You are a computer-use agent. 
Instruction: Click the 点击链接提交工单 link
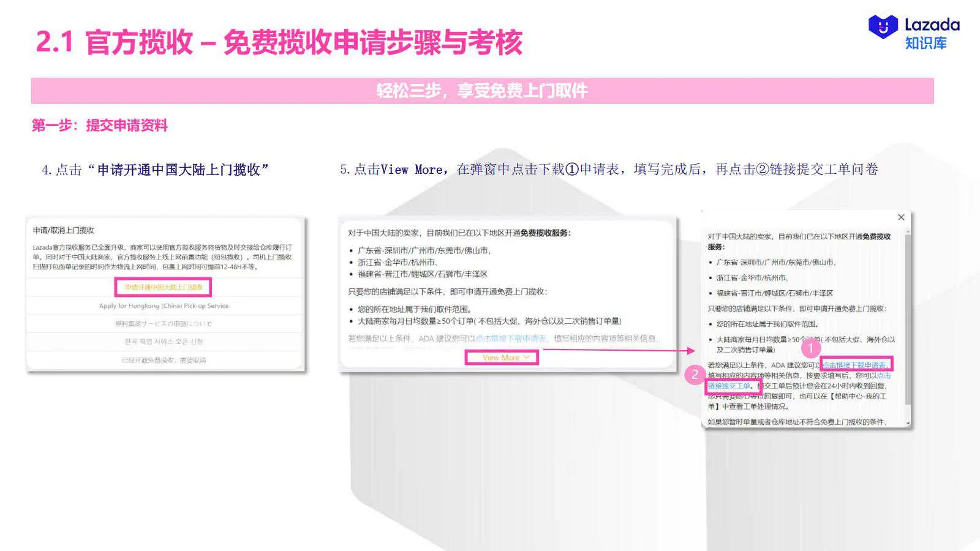pos(731,386)
